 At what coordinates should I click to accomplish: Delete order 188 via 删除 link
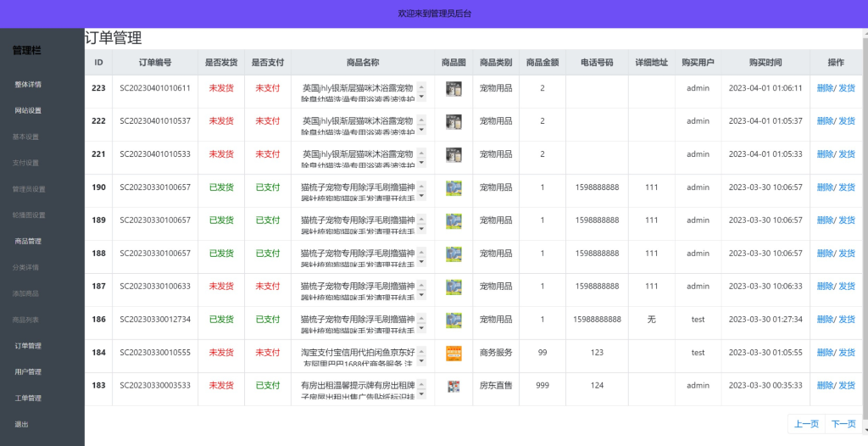pos(825,254)
